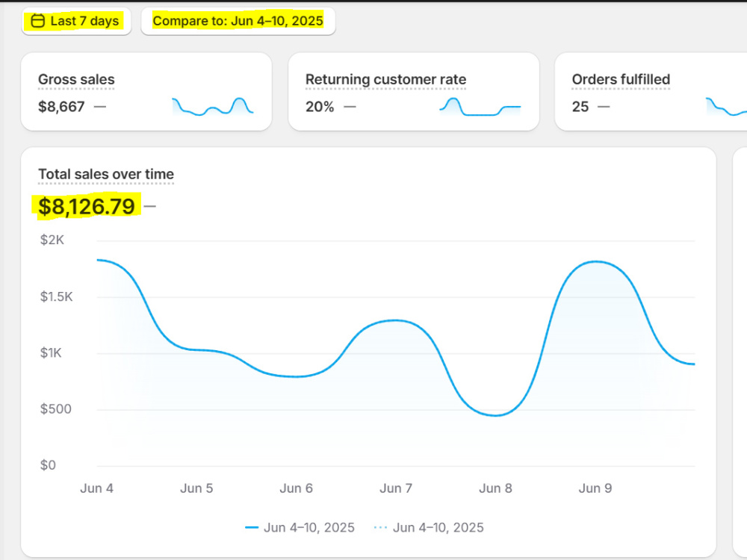This screenshot has width=747, height=560.
Task: Click the Returning customer rate sparkline
Action: (x=480, y=107)
